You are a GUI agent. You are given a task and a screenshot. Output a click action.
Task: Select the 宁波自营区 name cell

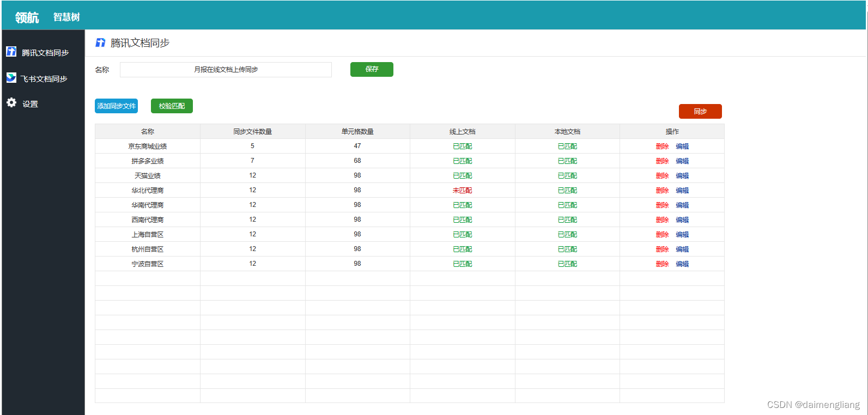click(148, 264)
